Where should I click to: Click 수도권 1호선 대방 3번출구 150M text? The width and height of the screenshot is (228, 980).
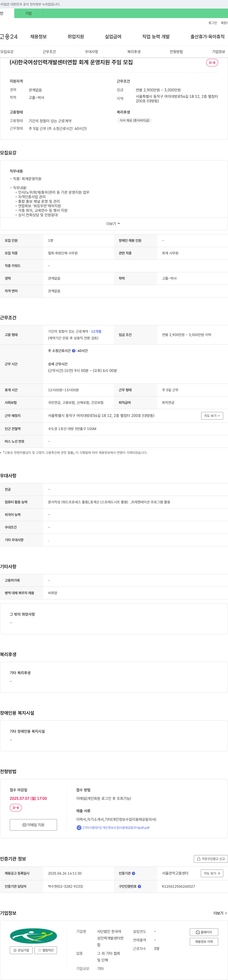click(72, 429)
